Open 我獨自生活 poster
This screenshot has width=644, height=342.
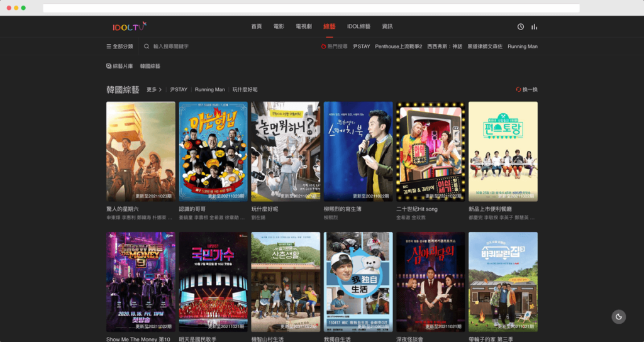(358, 282)
